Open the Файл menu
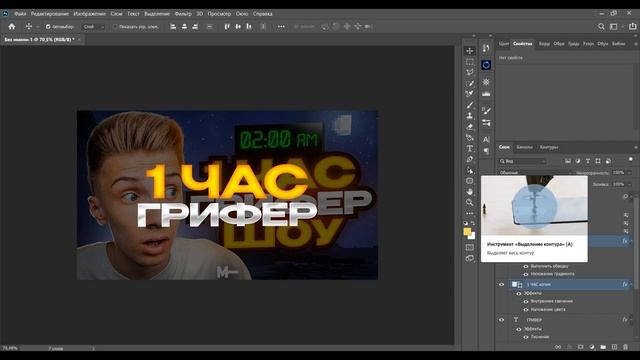The height and width of the screenshot is (360, 640). tap(20, 13)
